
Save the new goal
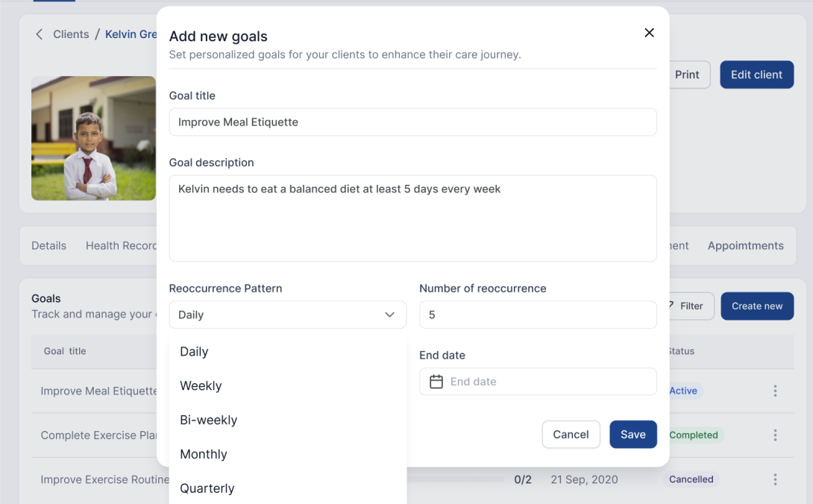pyautogui.click(x=633, y=435)
